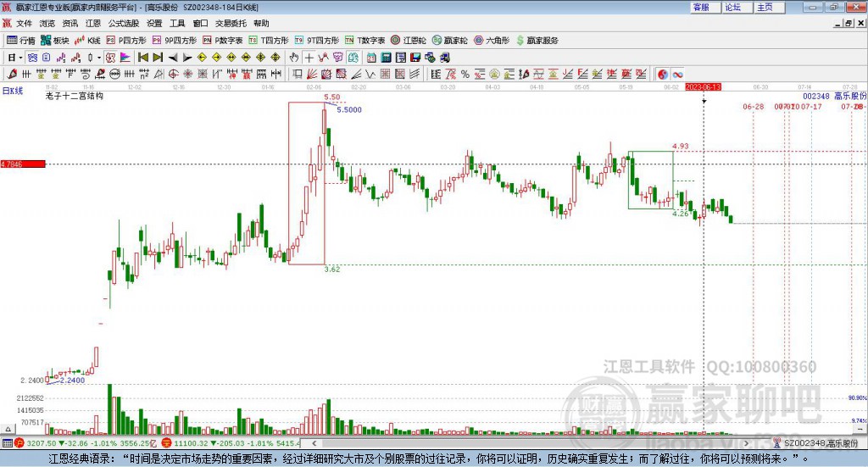Image resolution: width=868 pixels, height=467 pixels.
Task: Open the 行情 market quotes view
Action: point(20,41)
